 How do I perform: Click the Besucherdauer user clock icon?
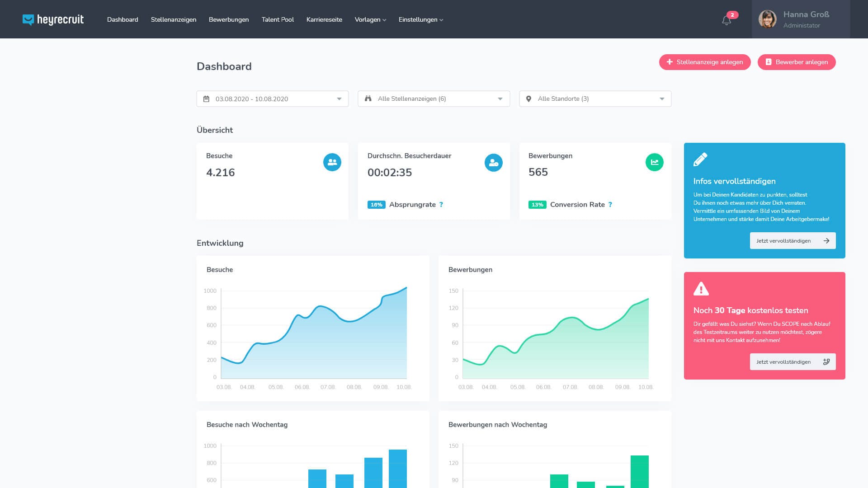click(x=493, y=163)
